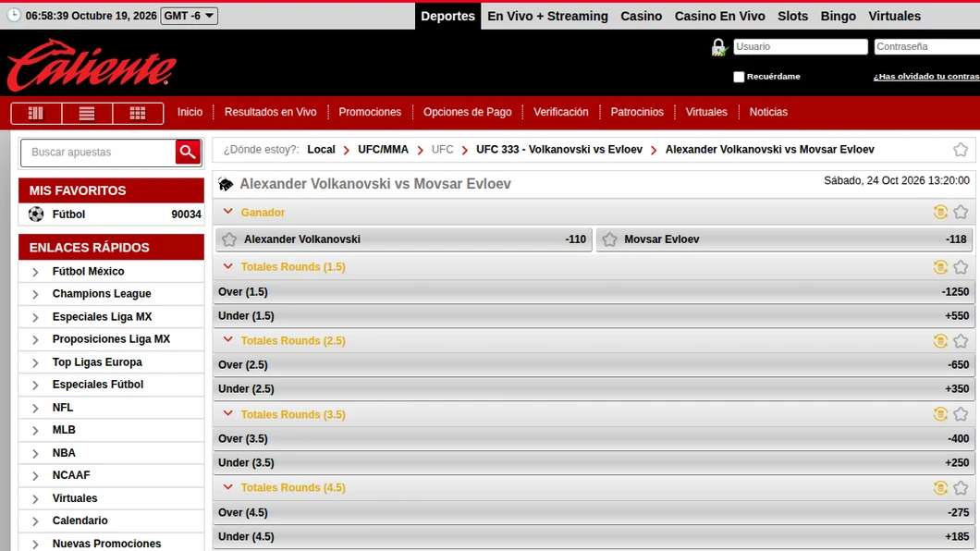This screenshot has width=980, height=551.
Task: Go to Inicio in the red menu
Action: pos(190,112)
